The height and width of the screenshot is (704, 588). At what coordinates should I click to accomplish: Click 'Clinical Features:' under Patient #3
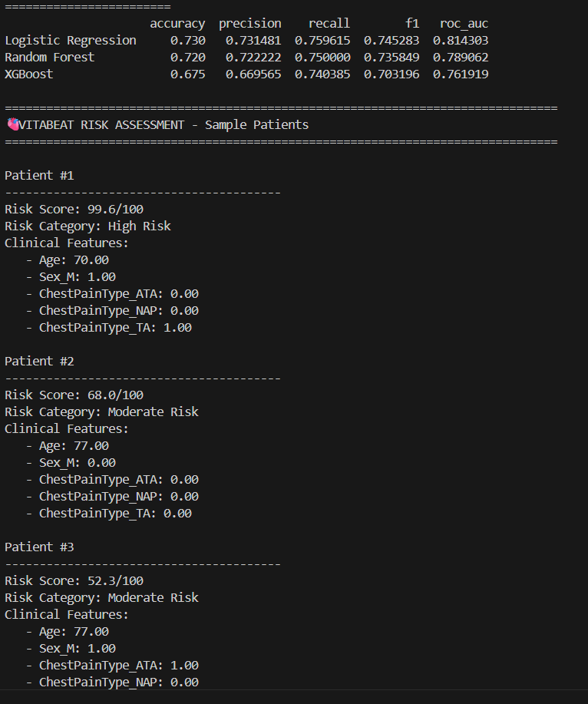coord(67,615)
